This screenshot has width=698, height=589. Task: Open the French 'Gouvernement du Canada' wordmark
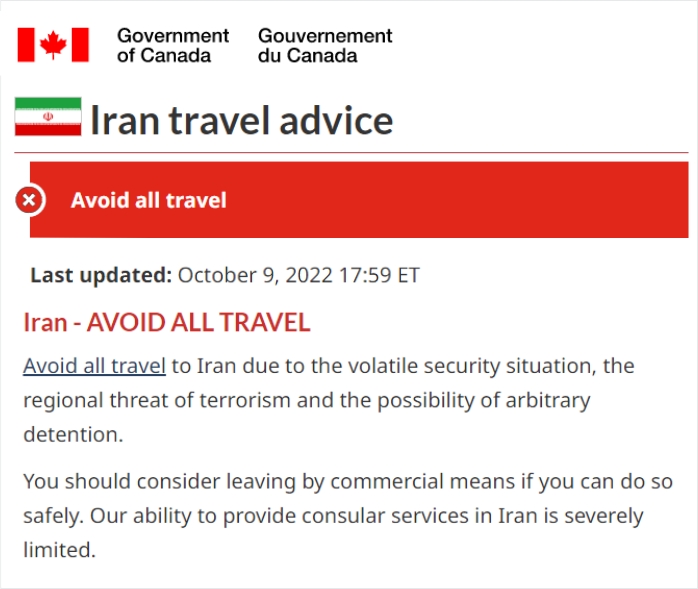coord(325,45)
